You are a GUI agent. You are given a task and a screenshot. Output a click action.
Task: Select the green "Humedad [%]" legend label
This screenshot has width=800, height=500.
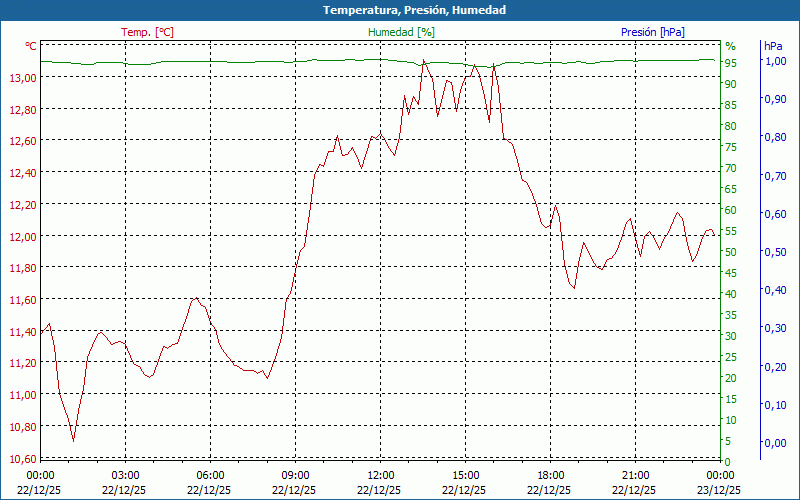click(401, 32)
